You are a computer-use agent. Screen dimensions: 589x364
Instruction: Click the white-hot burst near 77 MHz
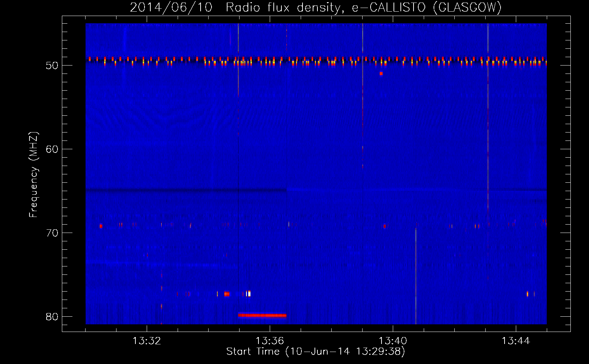248,293
